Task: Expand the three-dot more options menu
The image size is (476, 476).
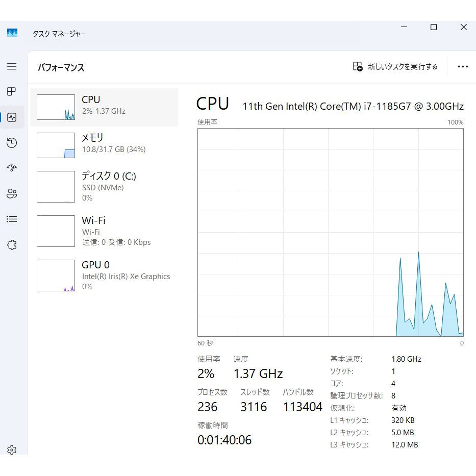Action: tap(463, 67)
